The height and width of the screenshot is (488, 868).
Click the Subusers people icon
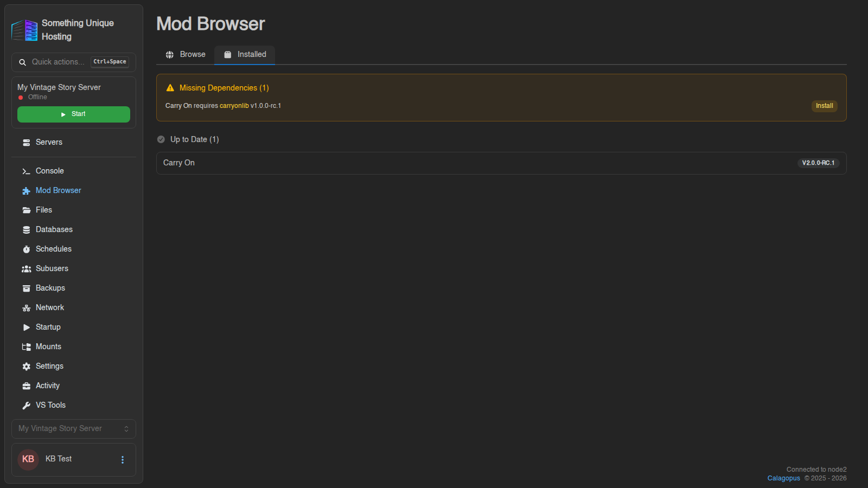click(26, 269)
